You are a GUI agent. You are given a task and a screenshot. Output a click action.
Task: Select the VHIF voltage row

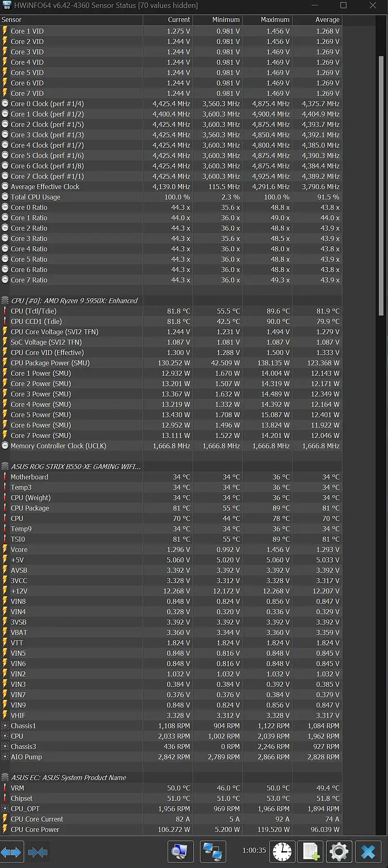171,715
